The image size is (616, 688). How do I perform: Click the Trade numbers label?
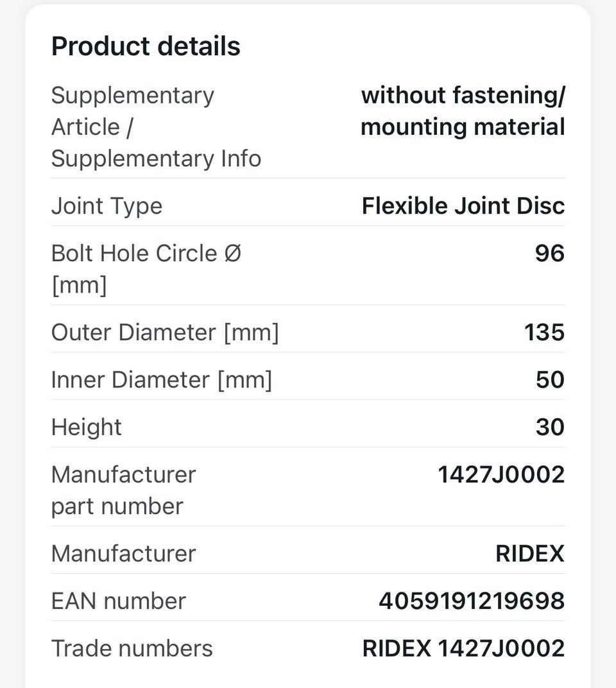132,648
